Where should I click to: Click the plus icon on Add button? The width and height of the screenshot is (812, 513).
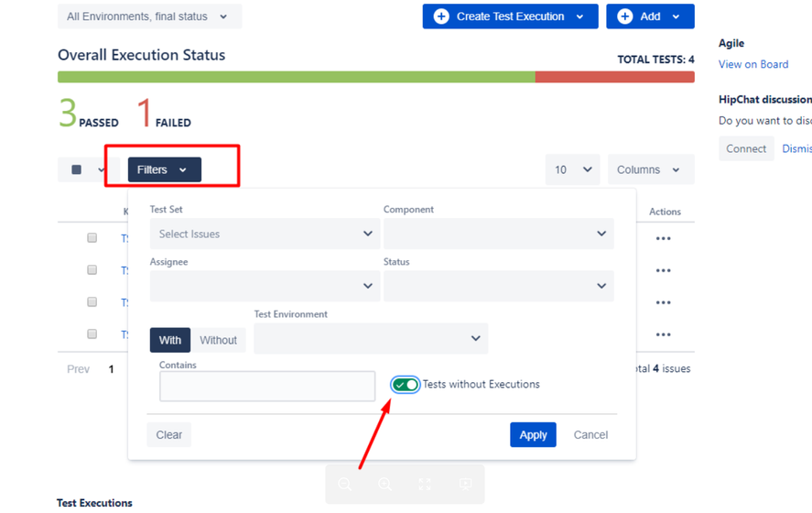[625, 16]
